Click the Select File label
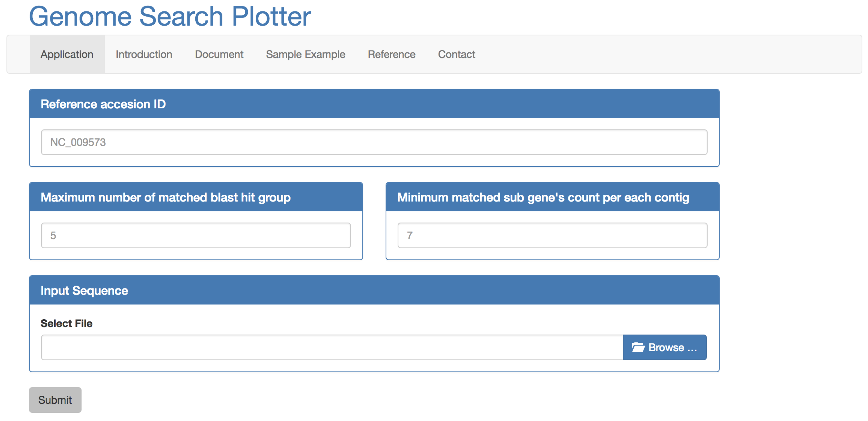The width and height of the screenshot is (868, 421). [x=66, y=323]
